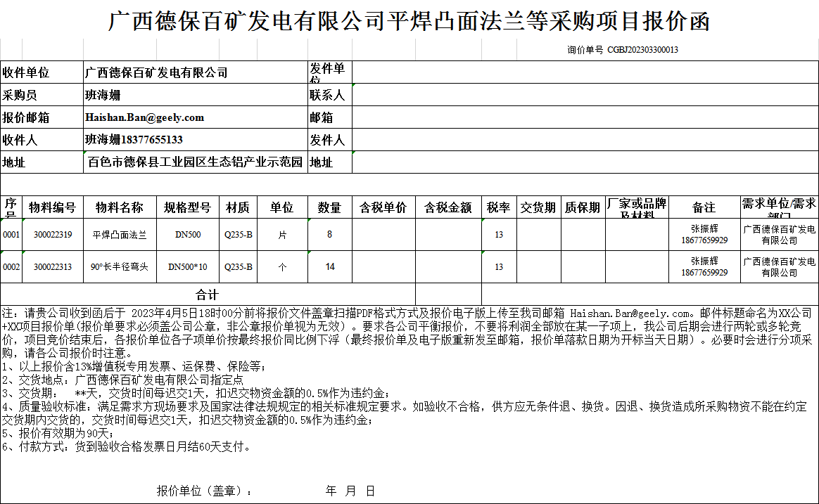Click the 厂家或品牌 column header
This screenshot has width=819, height=504.
coord(637,207)
